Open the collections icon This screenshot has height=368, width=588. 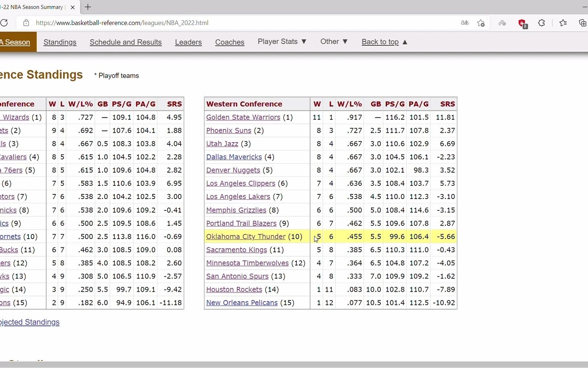coord(583,23)
